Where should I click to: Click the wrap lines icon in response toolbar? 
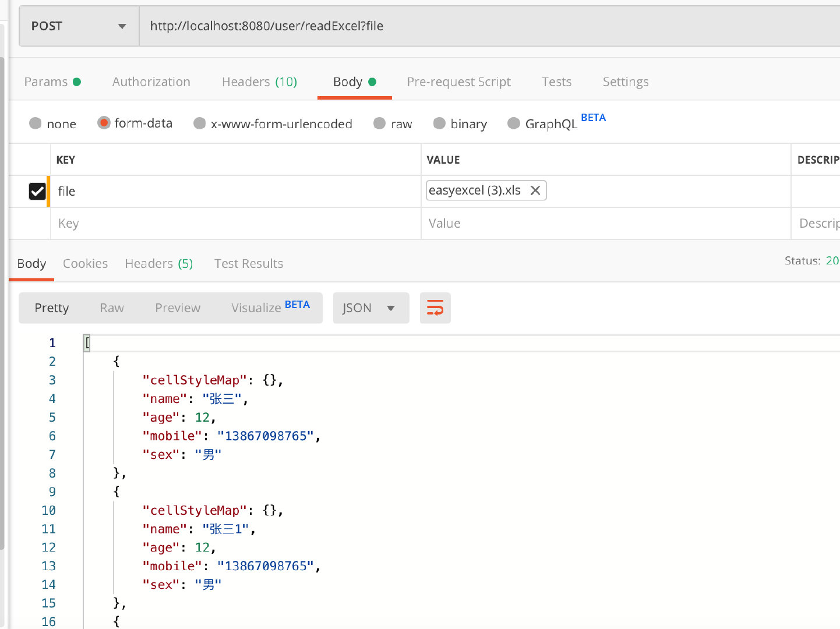435,308
